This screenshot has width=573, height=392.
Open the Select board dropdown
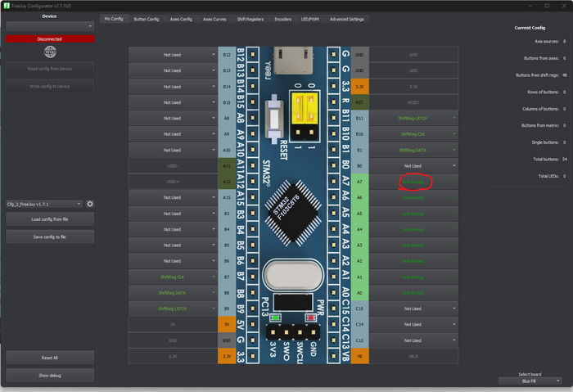pyautogui.click(x=530, y=381)
